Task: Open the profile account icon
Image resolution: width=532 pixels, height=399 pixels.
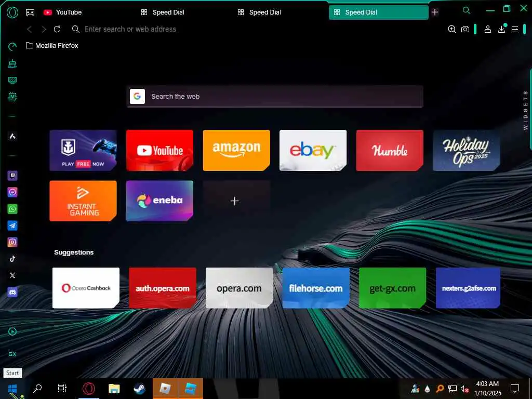Action: (488, 29)
